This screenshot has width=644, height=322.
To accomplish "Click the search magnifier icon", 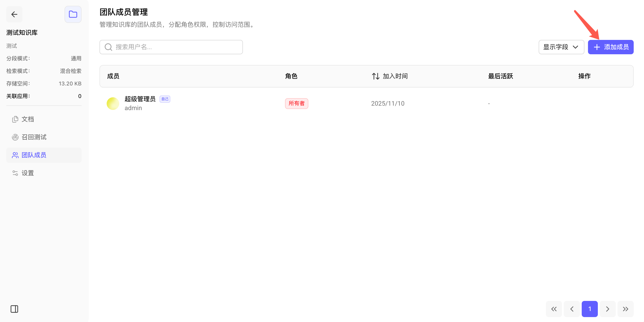I will (108, 47).
